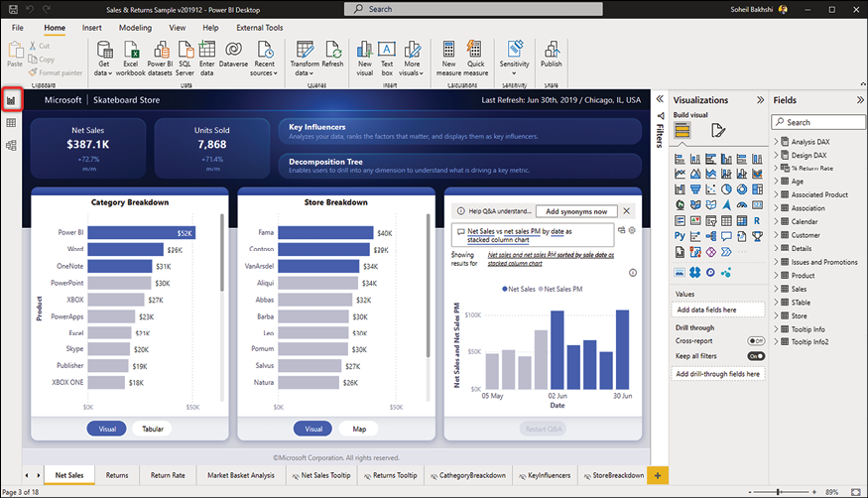Viewport: 868px width, 498px height.
Task: Toggle the Keep all filters switch
Action: pyautogui.click(x=756, y=356)
